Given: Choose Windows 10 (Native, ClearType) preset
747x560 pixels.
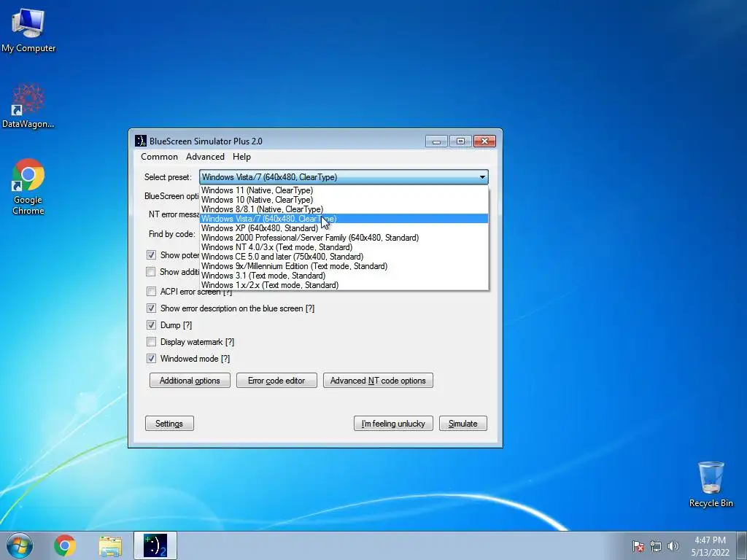Looking at the screenshot, I should 344,200.
